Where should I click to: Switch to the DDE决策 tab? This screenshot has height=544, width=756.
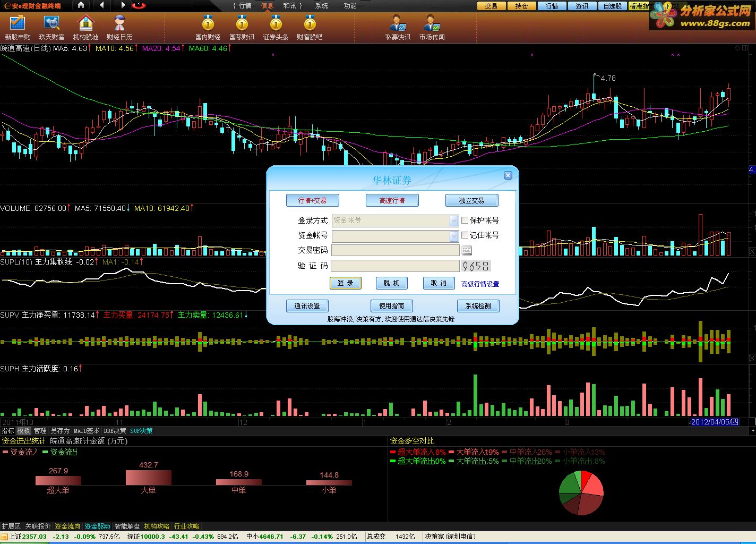pos(115,431)
